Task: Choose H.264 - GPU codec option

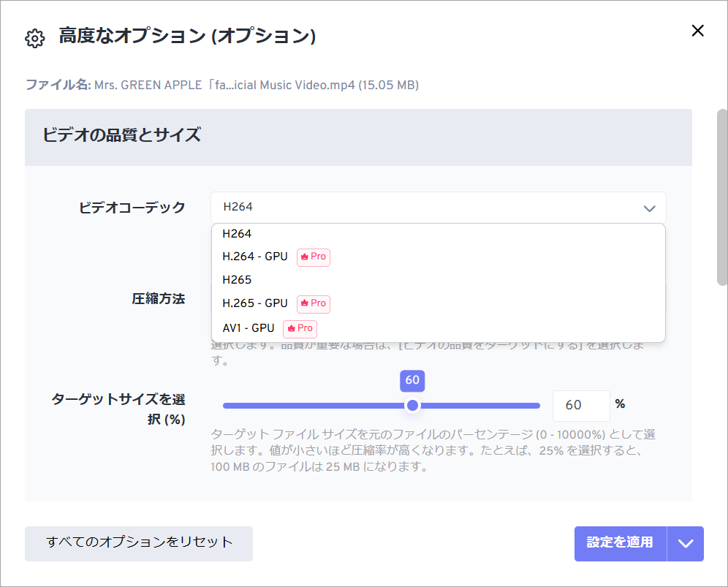Action: click(x=438, y=257)
